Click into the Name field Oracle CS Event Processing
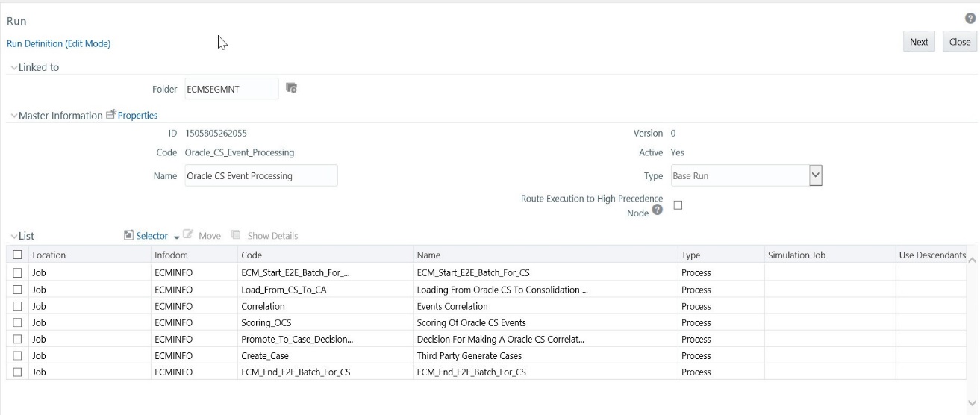Viewport: 980px width, 415px height. [x=260, y=175]
